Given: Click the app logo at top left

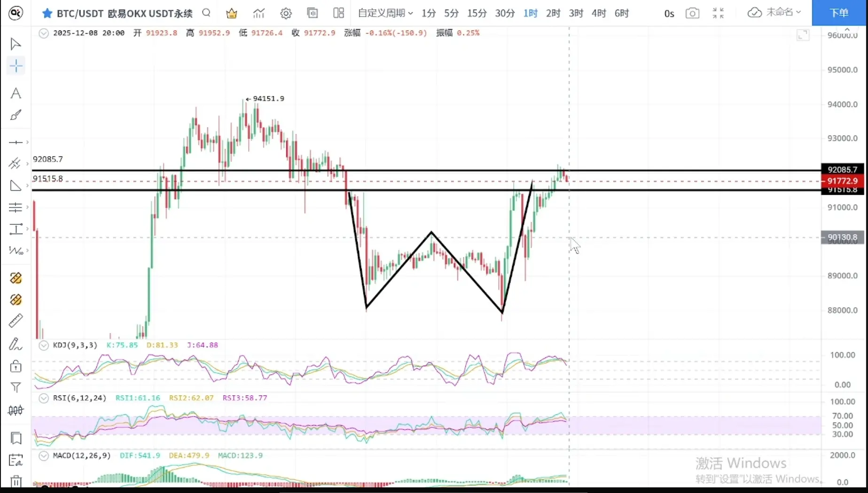Looking at the screenshot, I should click(x=16, y=13).
